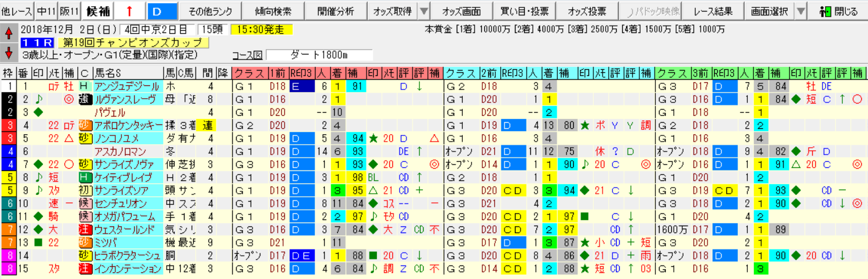868x279 pixels.
Task: Click the 枠 column header
Action: [8, 72]
